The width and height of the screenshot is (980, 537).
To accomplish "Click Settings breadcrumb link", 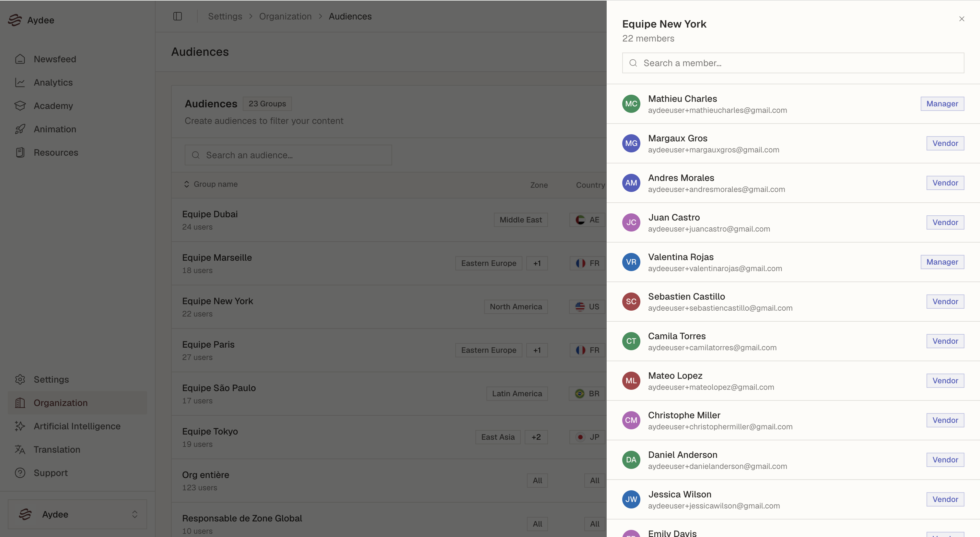I will (225, 16).
